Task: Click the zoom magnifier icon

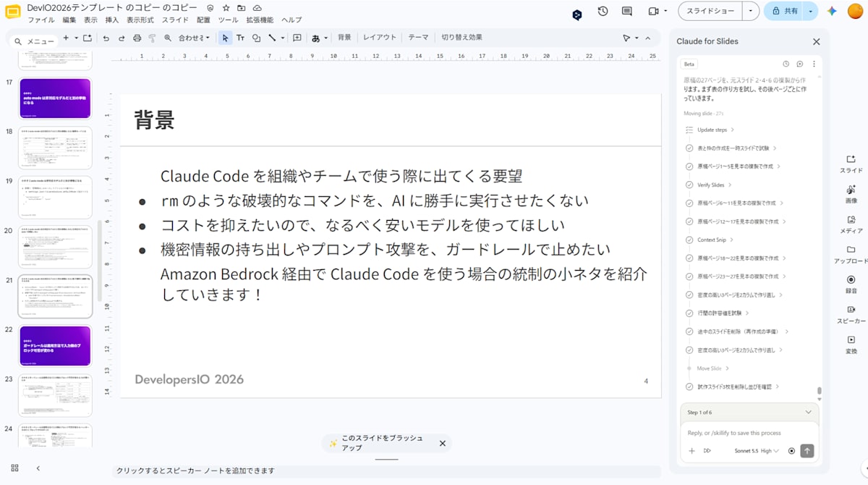Action: pos(168,38)
